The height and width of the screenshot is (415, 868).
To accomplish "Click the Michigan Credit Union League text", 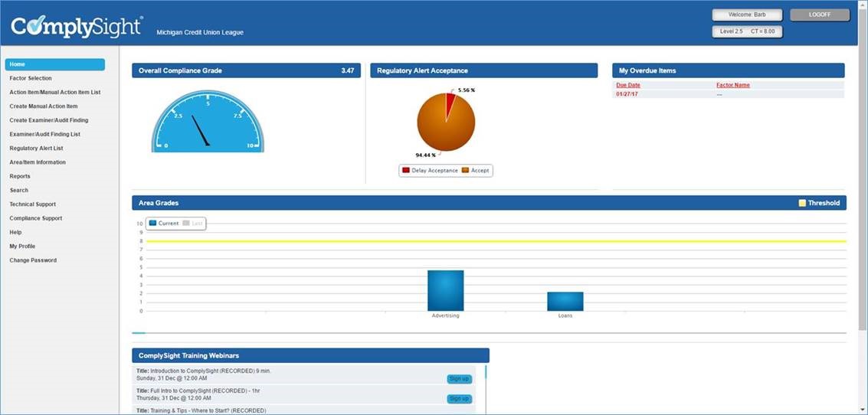I will coord(200,33).
